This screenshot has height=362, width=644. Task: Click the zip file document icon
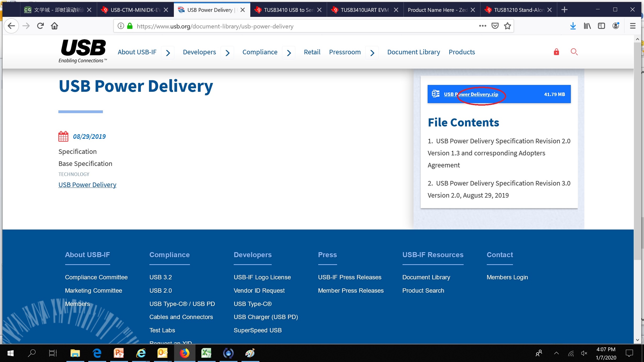[436, 94]
